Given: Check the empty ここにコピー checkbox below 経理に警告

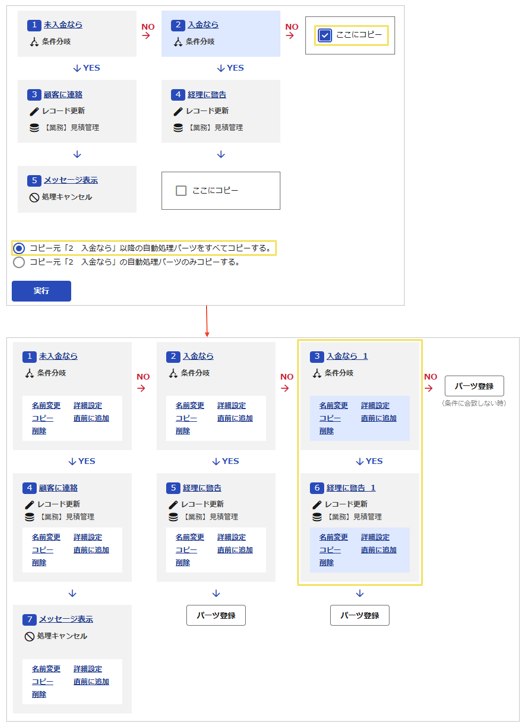Looking at the screenshot, I should (181, 191).
